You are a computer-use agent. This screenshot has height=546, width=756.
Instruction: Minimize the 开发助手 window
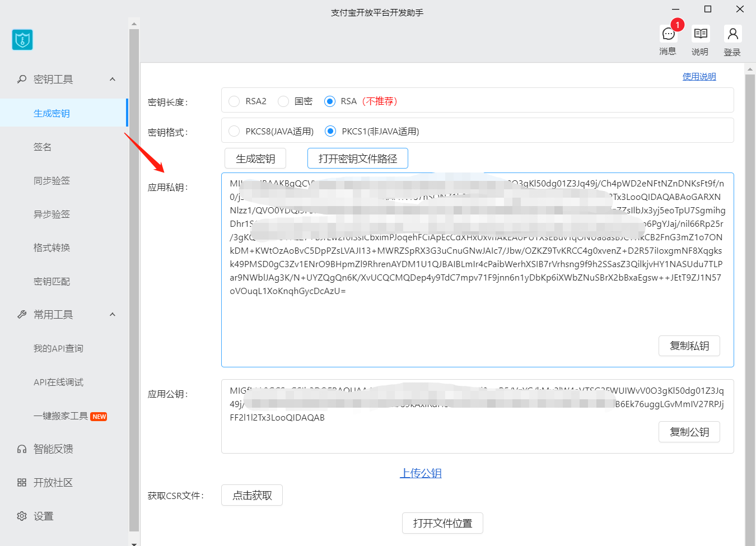[x=676, y=9]
